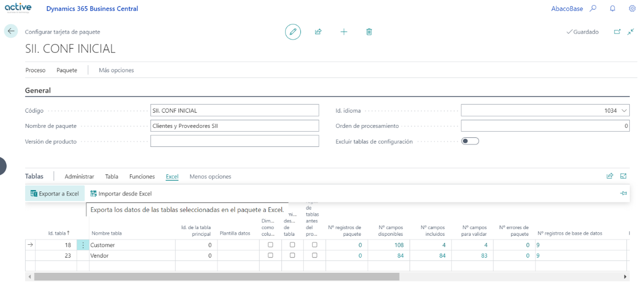644x298 pixels.
Task: Click the scrollbar left arrow
Action: pyautogui.click(x=30, y=277)
